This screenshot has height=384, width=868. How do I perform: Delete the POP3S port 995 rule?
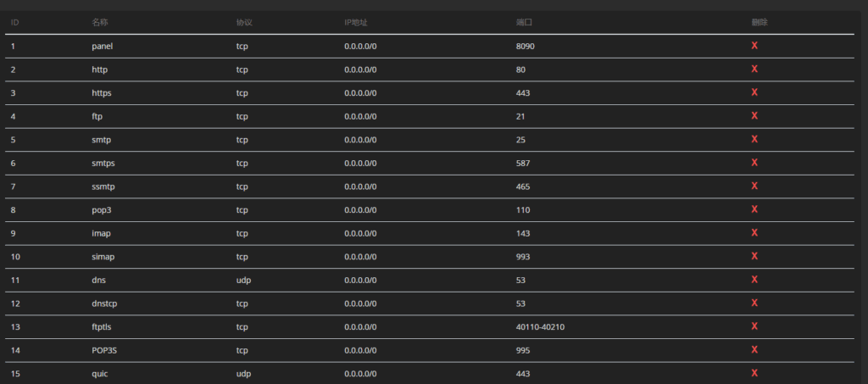(x=754, y=349)
